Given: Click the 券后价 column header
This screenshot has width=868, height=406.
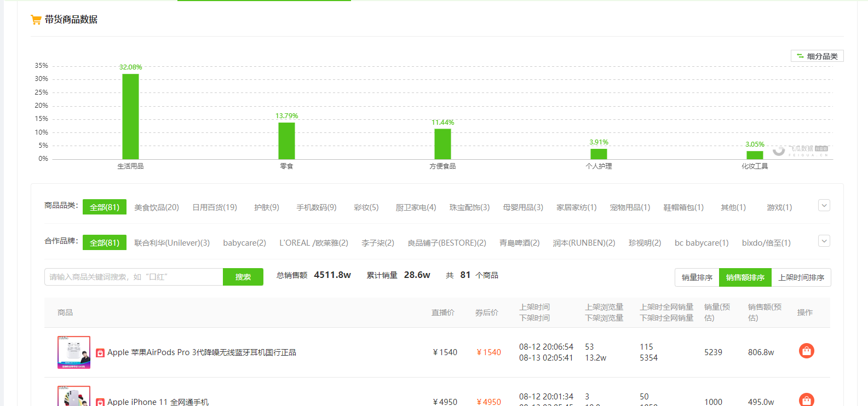Looking at the screenshot, I should coord(487,312).
